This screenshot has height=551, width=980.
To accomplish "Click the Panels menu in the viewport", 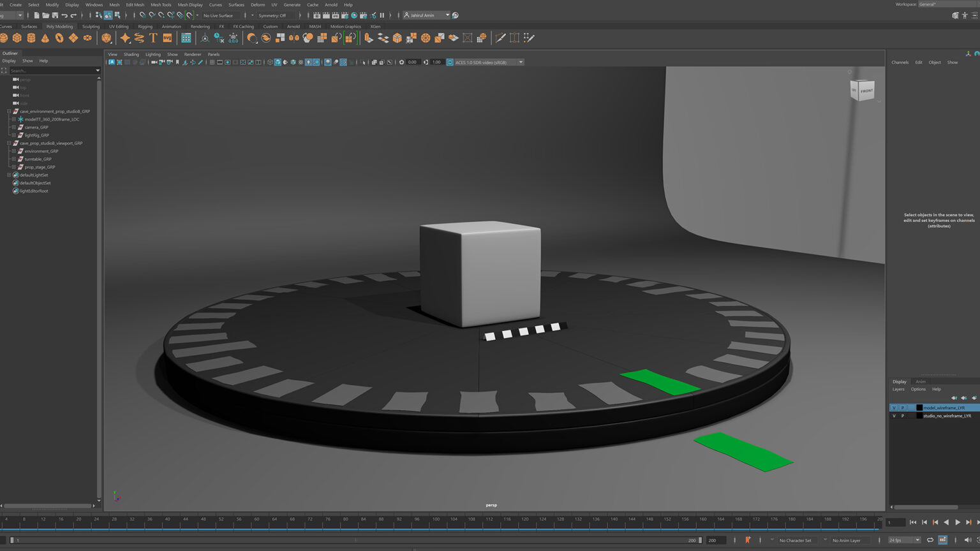I will point(213,54).
